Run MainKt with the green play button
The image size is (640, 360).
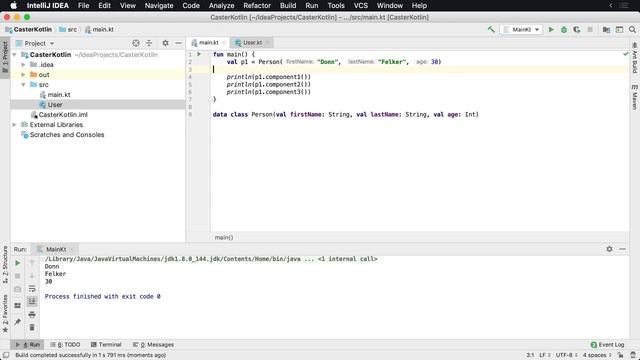551,29
